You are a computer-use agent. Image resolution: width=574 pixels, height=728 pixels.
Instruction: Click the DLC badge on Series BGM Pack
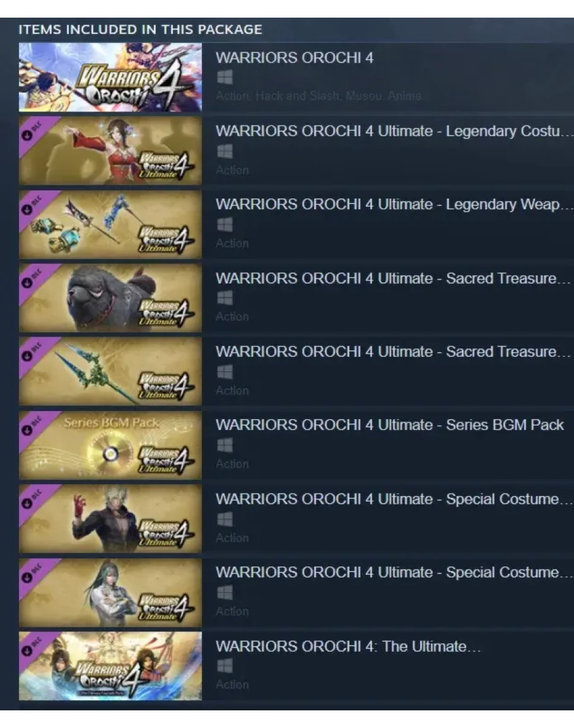33,425
